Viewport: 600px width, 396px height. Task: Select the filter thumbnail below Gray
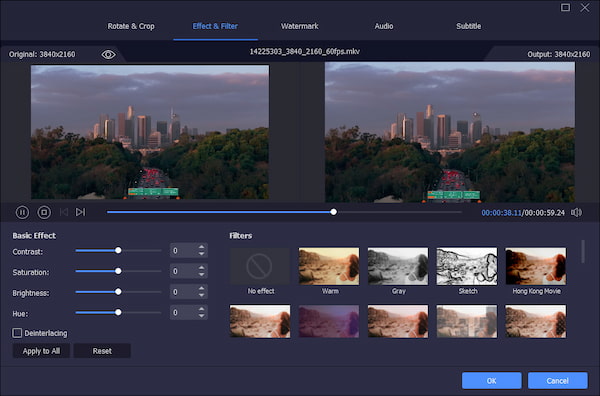click(398, 321)
